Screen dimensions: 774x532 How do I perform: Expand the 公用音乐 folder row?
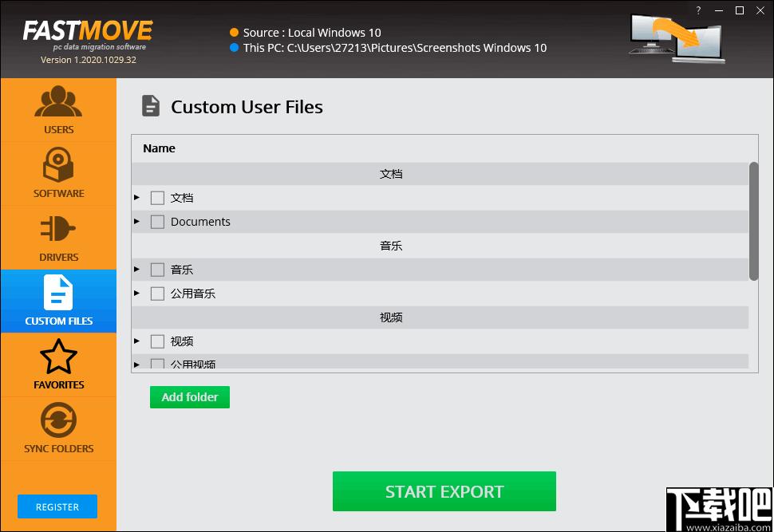[x=136, y=294]
